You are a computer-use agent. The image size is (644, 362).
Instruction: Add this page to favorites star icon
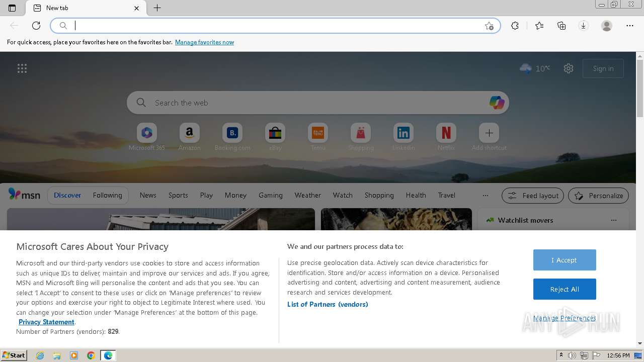[x=489, y=26]
